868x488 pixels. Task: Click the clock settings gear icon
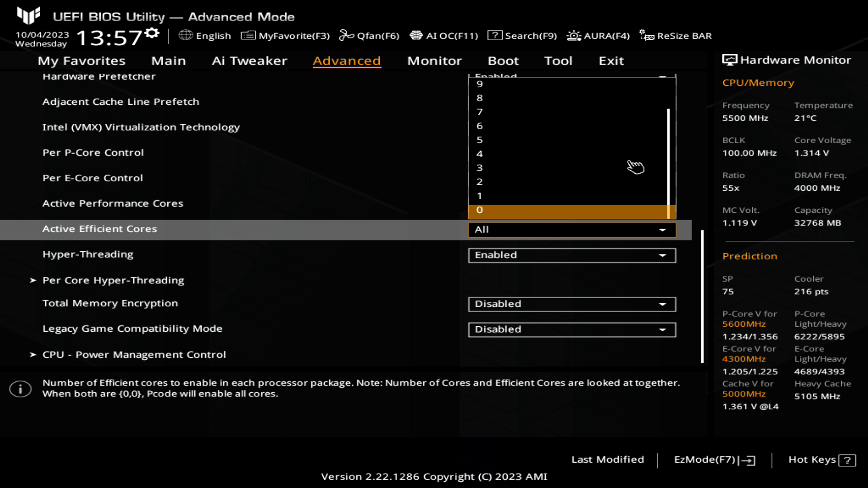(x=152, y=33)
